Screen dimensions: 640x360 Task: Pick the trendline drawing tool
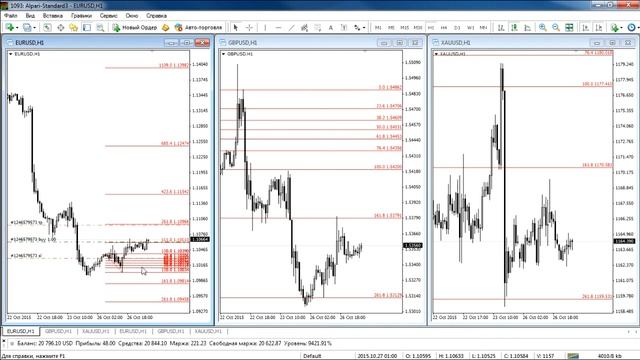coord(291,27)
